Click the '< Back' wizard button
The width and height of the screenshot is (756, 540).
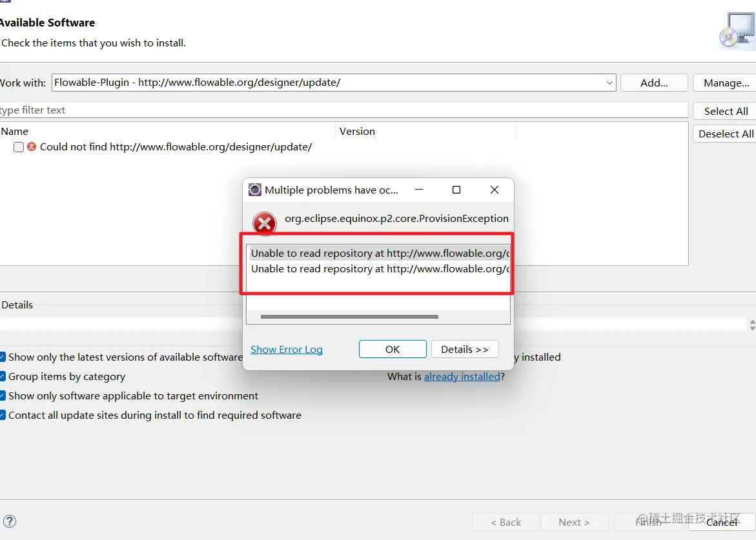click(506, 522)
